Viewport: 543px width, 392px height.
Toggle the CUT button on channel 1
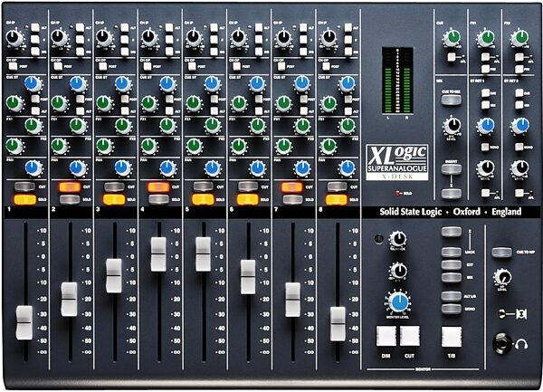(24, 186)
